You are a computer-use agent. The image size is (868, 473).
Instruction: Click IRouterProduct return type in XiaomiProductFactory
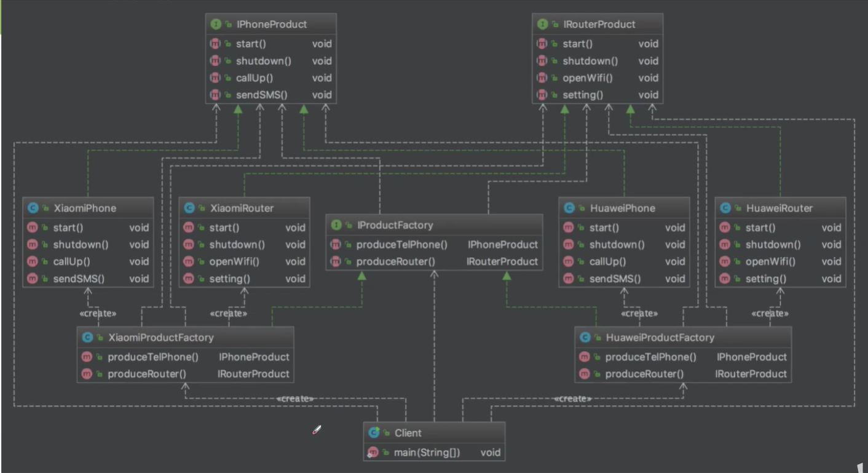253,374
